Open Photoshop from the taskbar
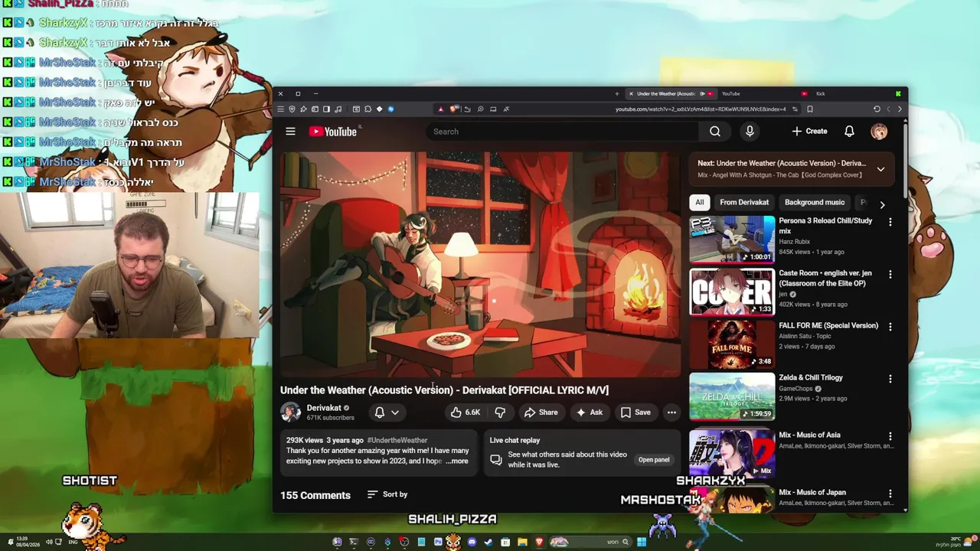This screenshot has width=980, height=551. 438,542
